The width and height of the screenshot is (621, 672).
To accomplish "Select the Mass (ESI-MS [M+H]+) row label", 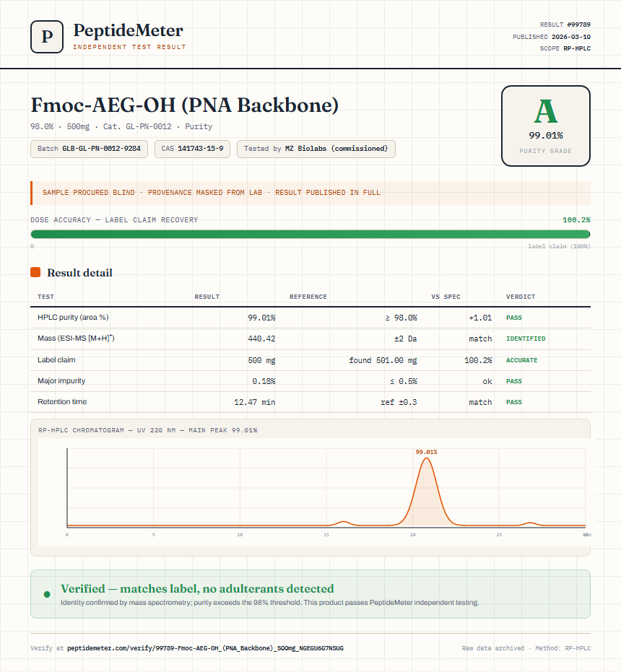I will click(x=76, y=338).
